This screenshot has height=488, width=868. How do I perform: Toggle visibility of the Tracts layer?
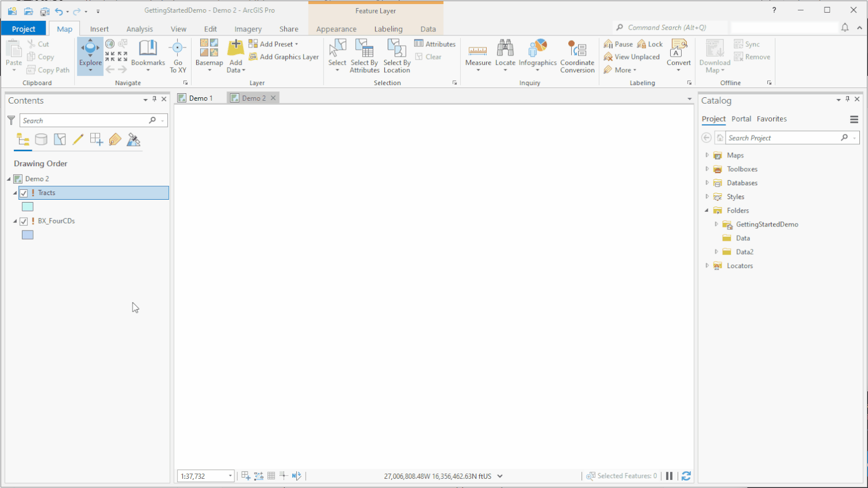24,193
